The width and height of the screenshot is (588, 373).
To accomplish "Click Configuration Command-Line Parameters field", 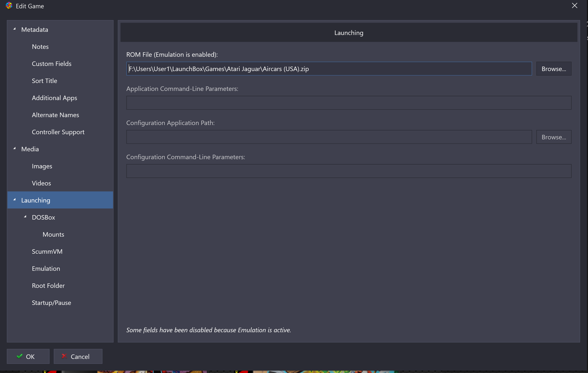I will tap(349, 171).
